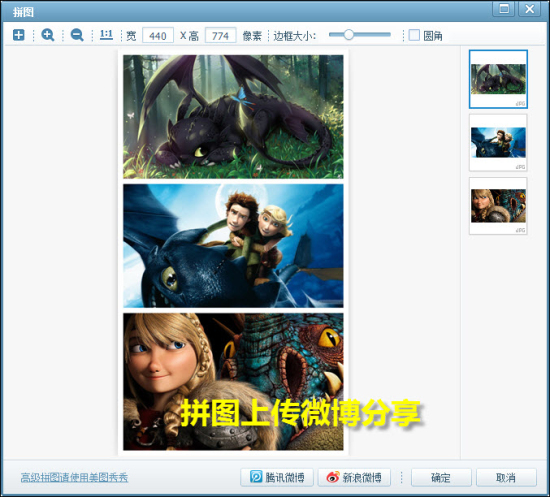The width and height of the screenshot is (550, 497).
Task: Click the flying riders image in the collage
Action: point(233,246)
